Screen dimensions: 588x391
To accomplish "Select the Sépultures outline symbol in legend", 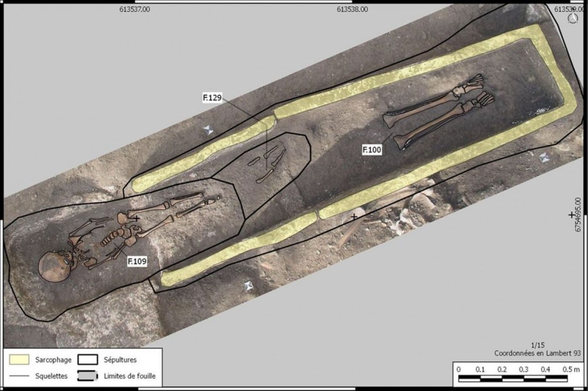I will [x=88, y=360].
